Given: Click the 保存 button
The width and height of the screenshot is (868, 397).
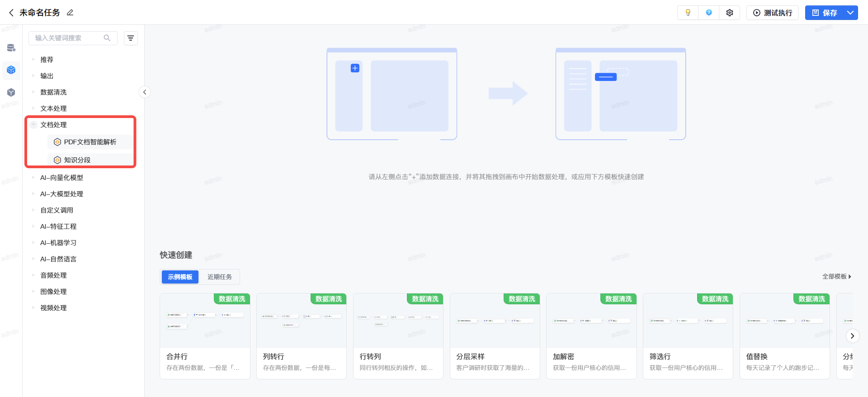Looking at the screenshot, I should point(825,13).
